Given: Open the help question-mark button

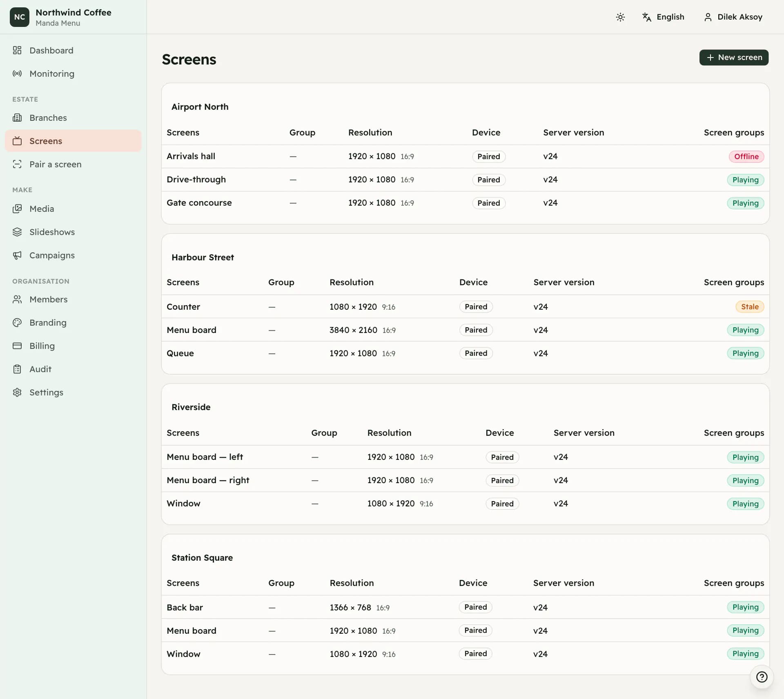Looking at the screenshot, I should click(x=762, y=677).
